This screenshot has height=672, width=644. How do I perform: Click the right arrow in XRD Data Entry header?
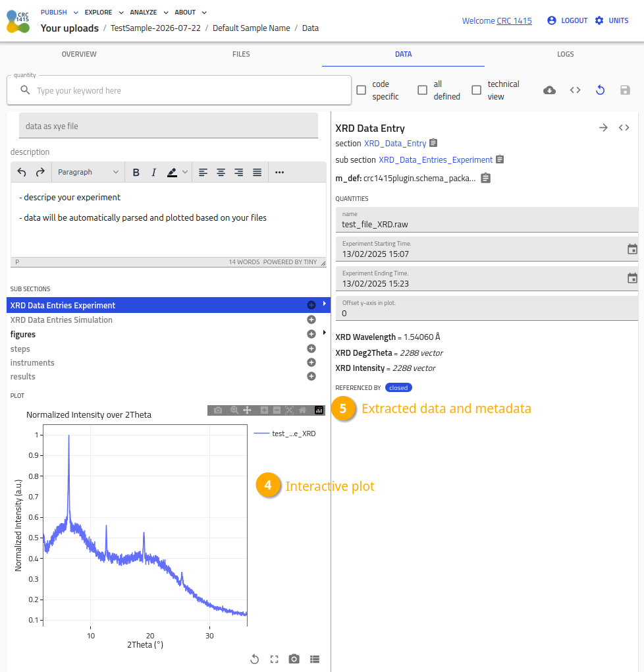click(603, 128)
